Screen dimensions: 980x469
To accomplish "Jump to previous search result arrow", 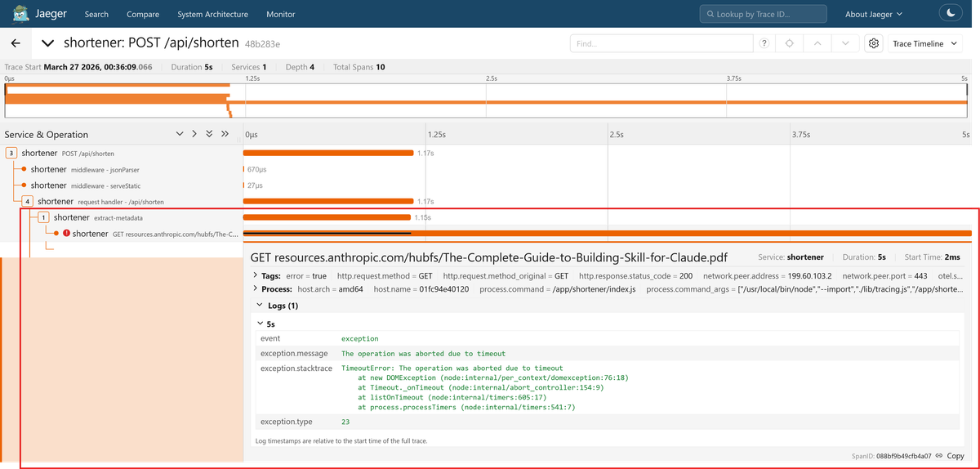I will [x=817, y=43].
